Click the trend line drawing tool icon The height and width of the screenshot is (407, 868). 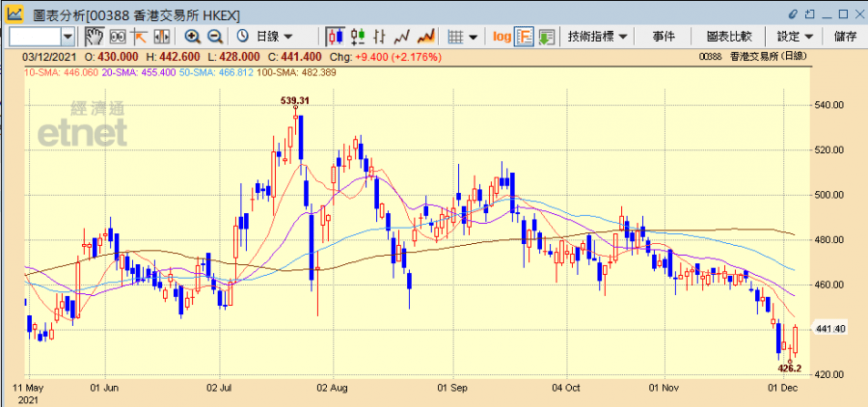pos(140,37)
